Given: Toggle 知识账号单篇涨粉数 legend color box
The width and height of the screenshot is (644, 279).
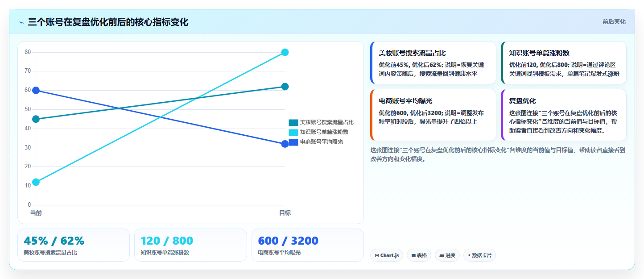Looking at the screenshot, I should click(293, 132).
